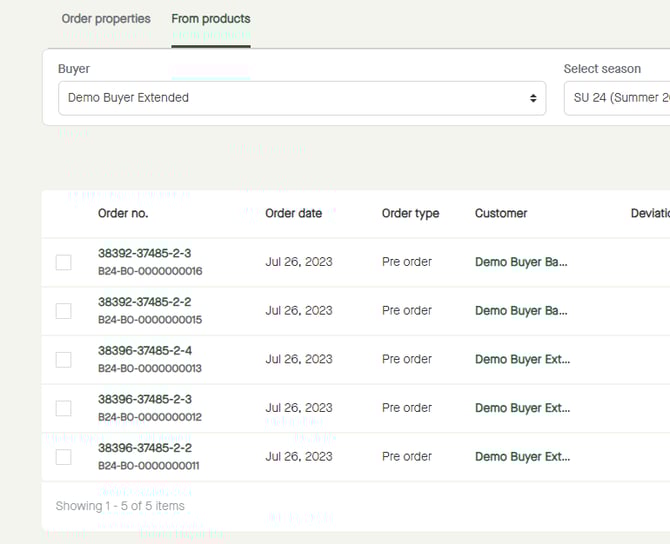Tick checkbox for order 38392-37485-2-3
The height and width of the screenshot is (544, 670).
(63, 262)
